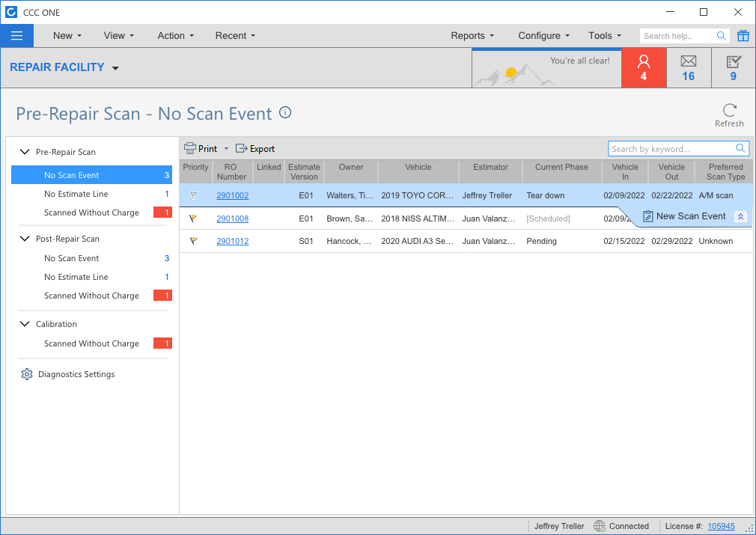The height and width of the screenshot is (535, 756).
Task: Open the Action menu
Action: tap(175, 36)
